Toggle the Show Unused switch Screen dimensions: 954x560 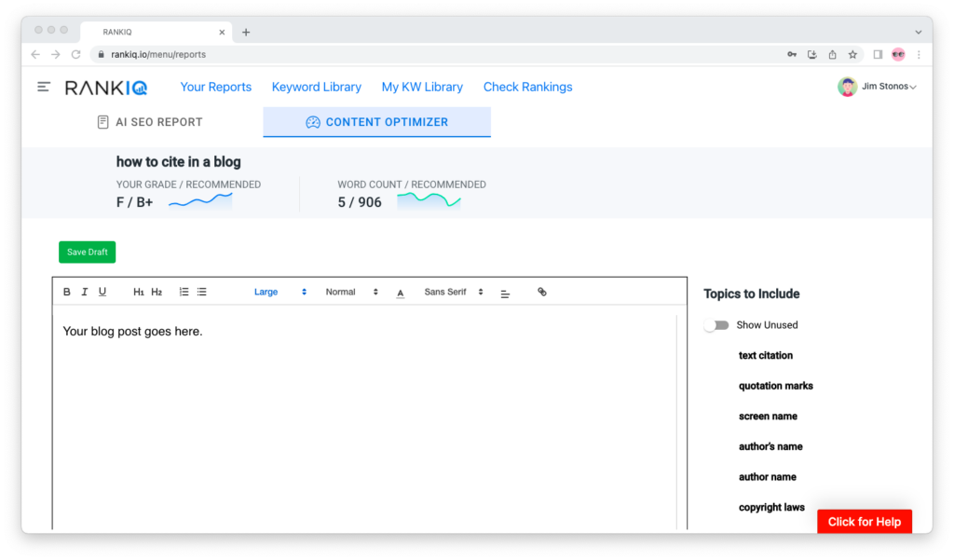[x=716, y=325]
